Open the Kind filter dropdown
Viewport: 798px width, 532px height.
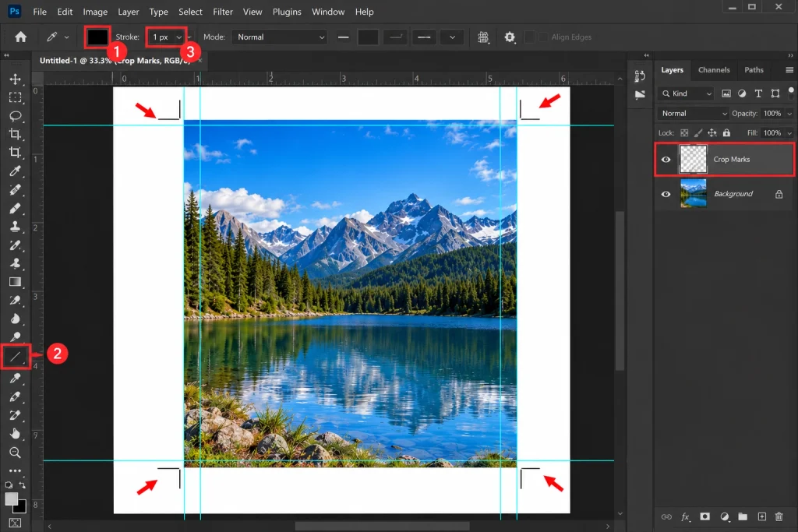[x=686, y=93]
